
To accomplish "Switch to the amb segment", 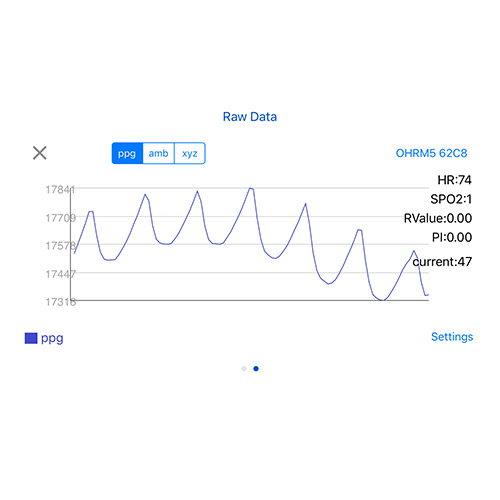I will coord(159,153).
